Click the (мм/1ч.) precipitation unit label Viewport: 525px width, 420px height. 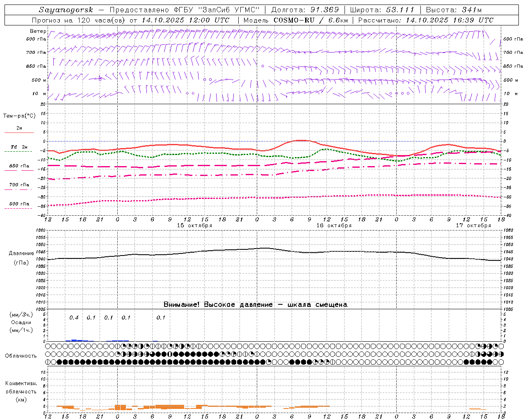pyautogui.click(x=21, y=330)
